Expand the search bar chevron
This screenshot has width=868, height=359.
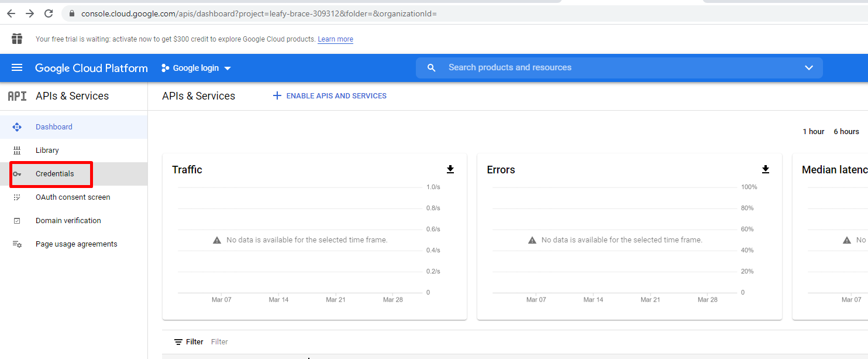[x=809, y=68]
